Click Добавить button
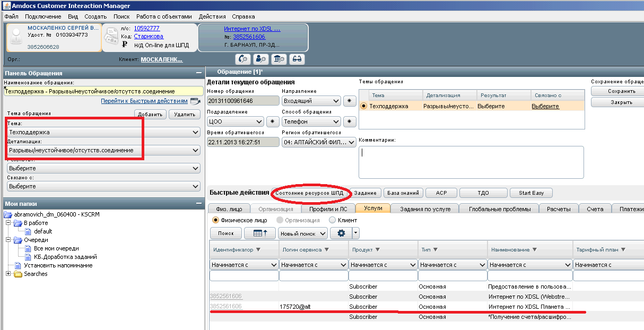 click(151, 114)
